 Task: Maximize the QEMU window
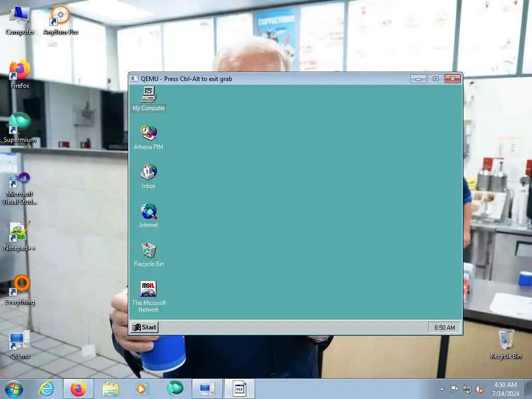436,79
